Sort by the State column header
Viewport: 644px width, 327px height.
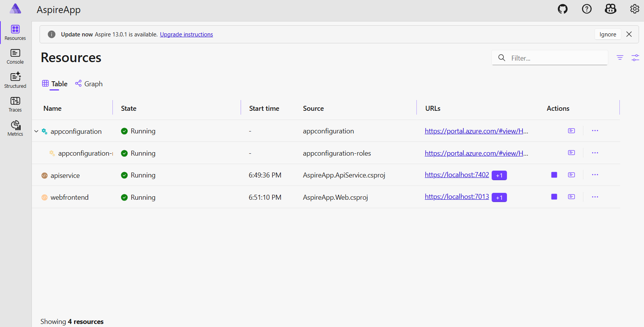129,108
